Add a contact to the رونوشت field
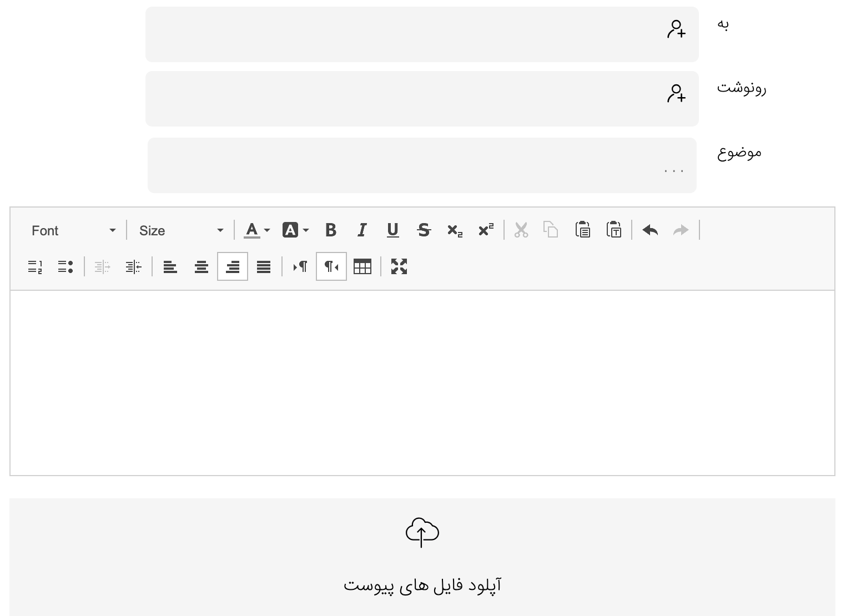The height and width of the screenshot is (616, 841). (x=676, y=93)
